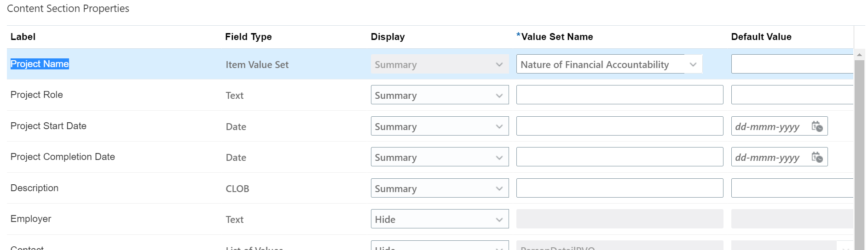868x250 pixels.
Task: Click the Field Type column header
Action: 249,37
